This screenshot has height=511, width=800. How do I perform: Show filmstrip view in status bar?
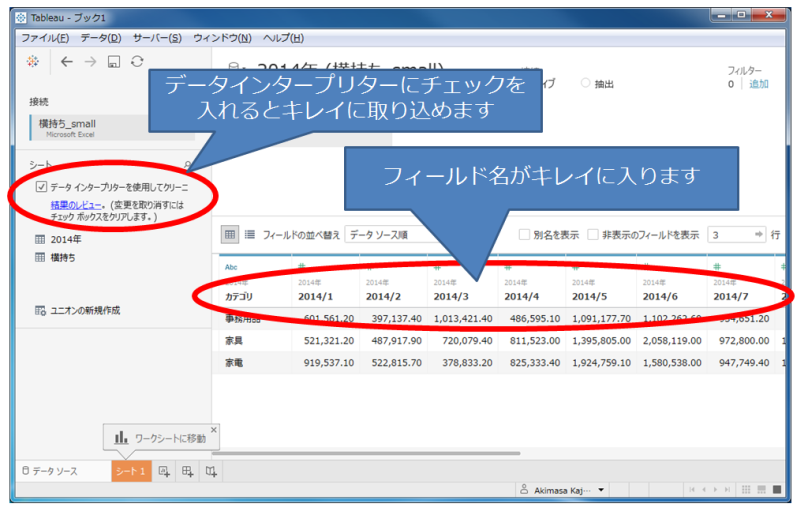[x=761, y=490]
